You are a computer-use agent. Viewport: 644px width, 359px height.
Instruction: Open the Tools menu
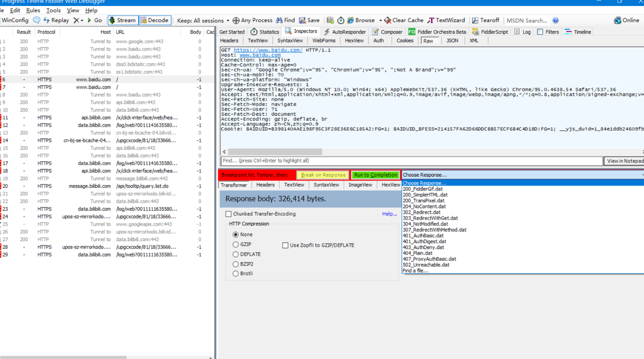pos(53,10)
